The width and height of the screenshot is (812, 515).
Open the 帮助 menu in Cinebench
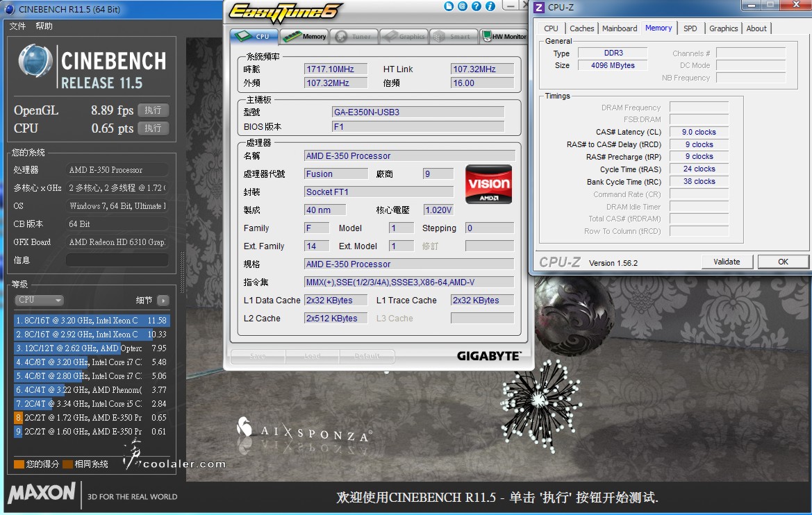[44, 26]
